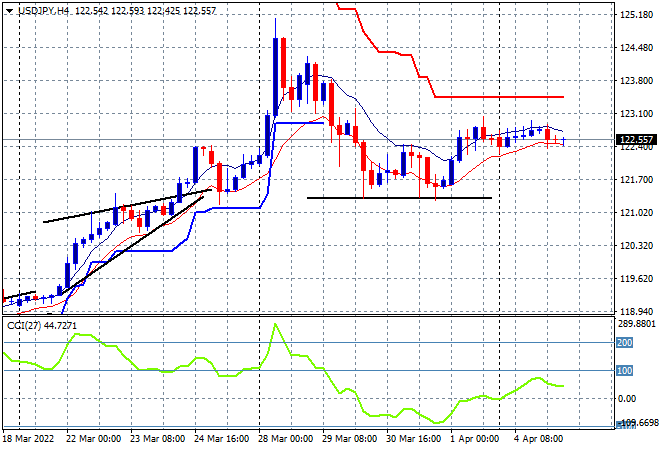Image resolution: width=660 pixels, height=450 pixels.
Task: Click the 120.320 price axis label
Action: pos(636,245)
